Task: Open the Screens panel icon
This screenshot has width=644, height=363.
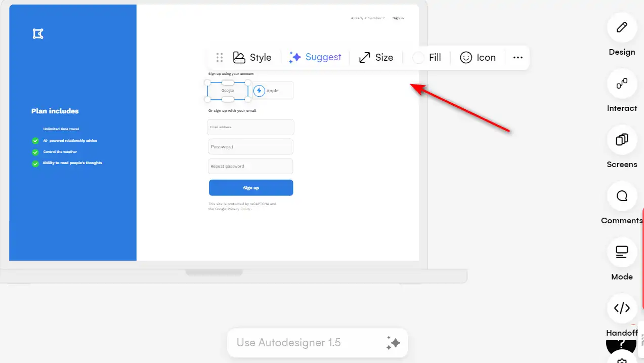Action: [x=622, y=140]
